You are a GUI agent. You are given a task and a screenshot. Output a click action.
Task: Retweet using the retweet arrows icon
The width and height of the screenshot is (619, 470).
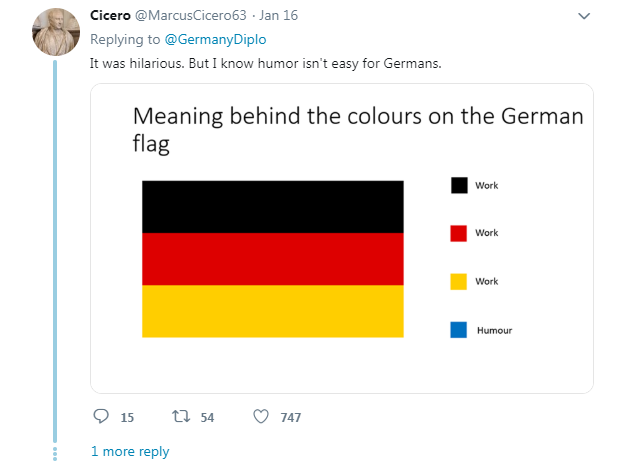(181, 416)
